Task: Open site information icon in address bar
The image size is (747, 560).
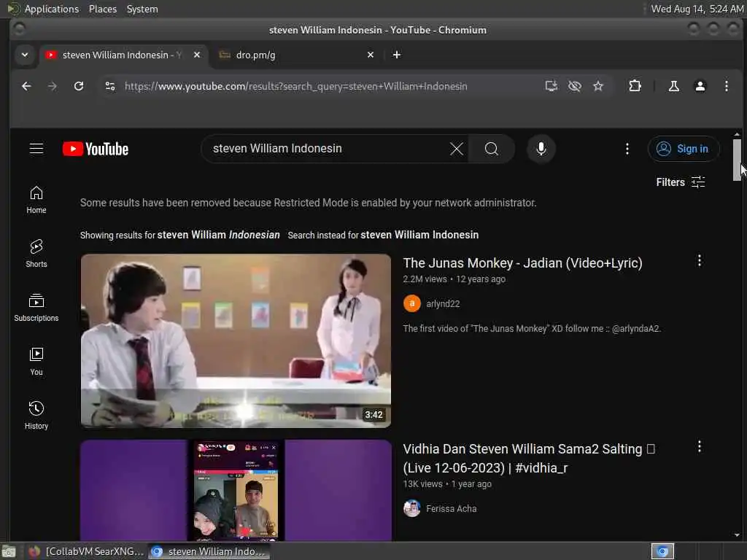Action: click(x=110, y=86)
